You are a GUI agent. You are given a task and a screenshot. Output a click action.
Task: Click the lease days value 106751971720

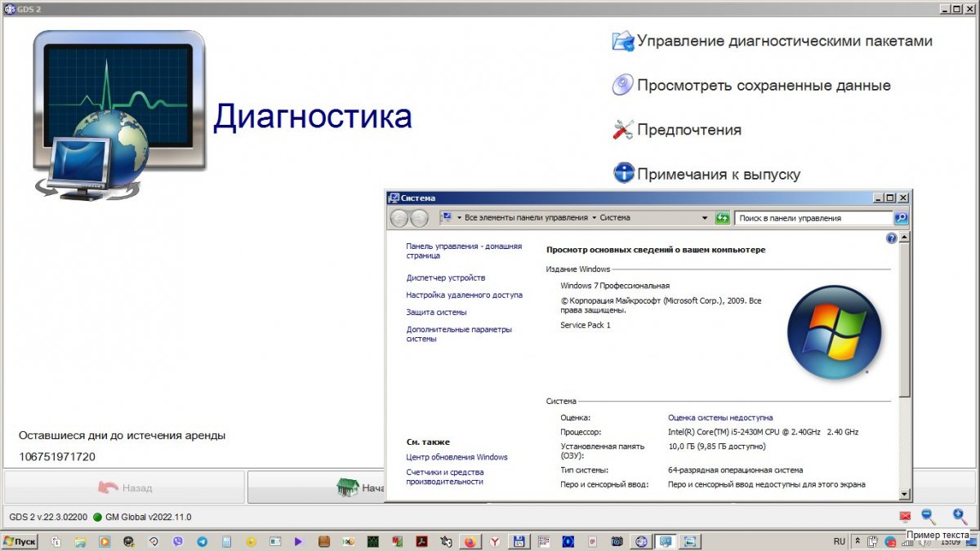pyautogui.click(x=57, y=456)
